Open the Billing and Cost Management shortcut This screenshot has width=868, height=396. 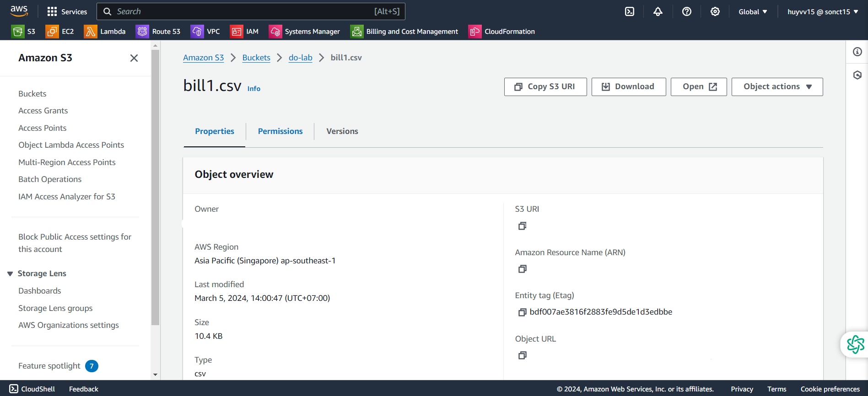404,32
